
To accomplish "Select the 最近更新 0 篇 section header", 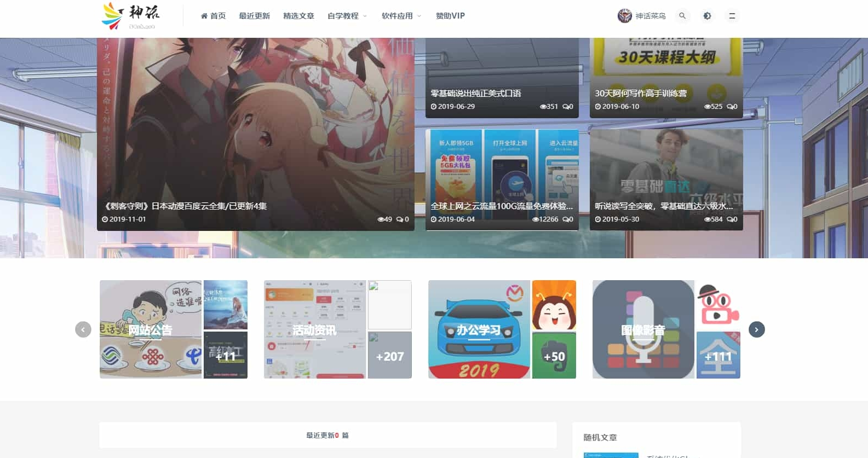I will point(327,435).
